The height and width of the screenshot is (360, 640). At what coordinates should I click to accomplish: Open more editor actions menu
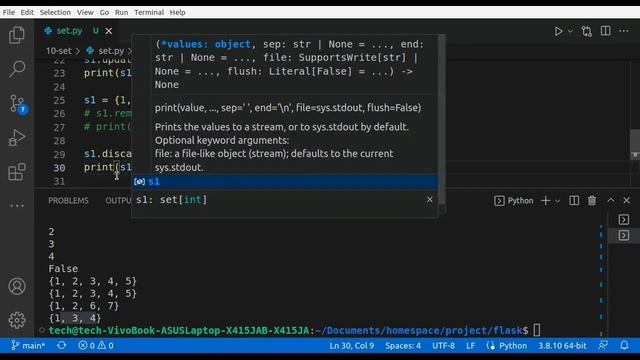tap(624, 31)
